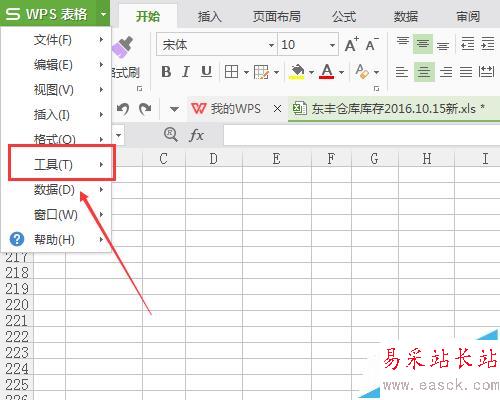Open the 数据(D) submenu

pyautogui.click(x=56, y=190)
